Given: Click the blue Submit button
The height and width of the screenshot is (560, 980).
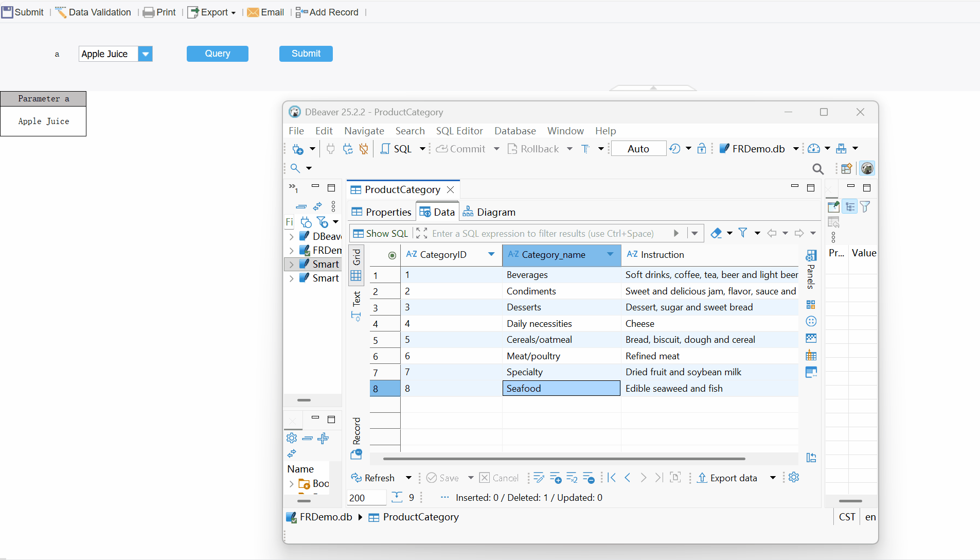Looking at the screenshot, I should click(306, 54).
